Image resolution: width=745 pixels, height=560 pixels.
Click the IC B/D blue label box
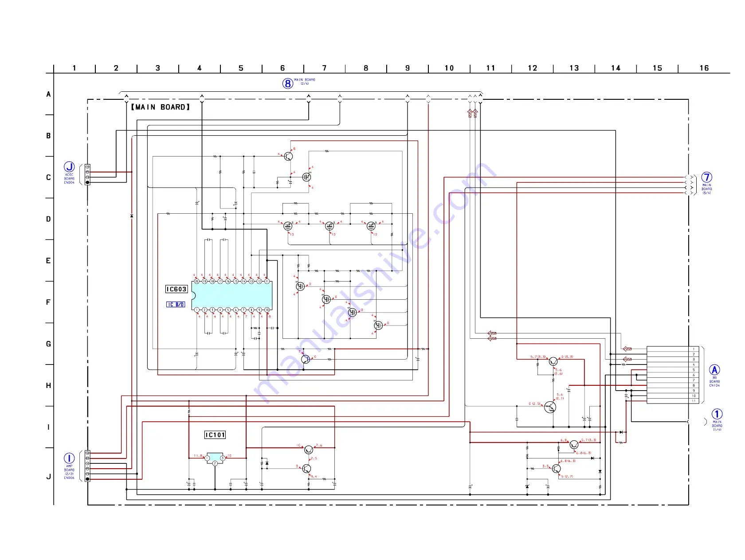176,305
